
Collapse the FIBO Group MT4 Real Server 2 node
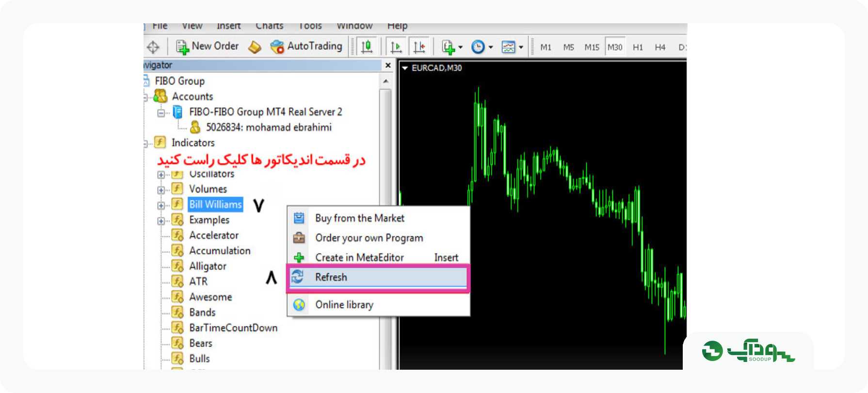(x=161, y=113)
